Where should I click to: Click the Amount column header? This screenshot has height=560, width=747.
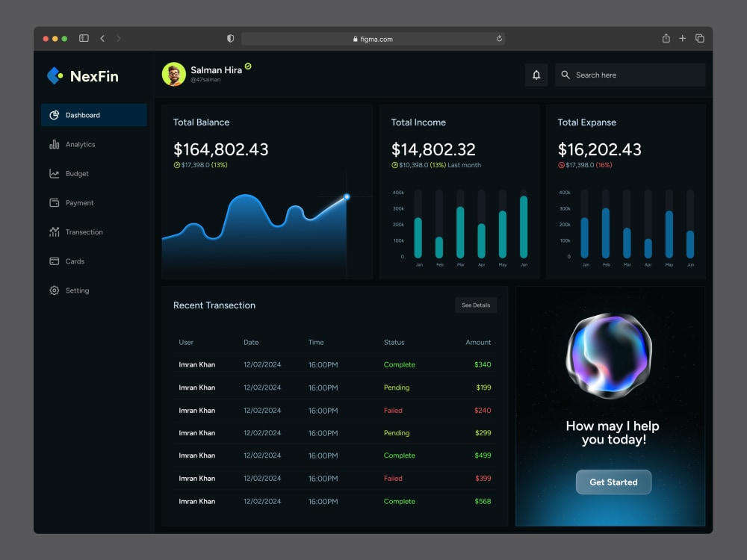(x=478, y=343)
